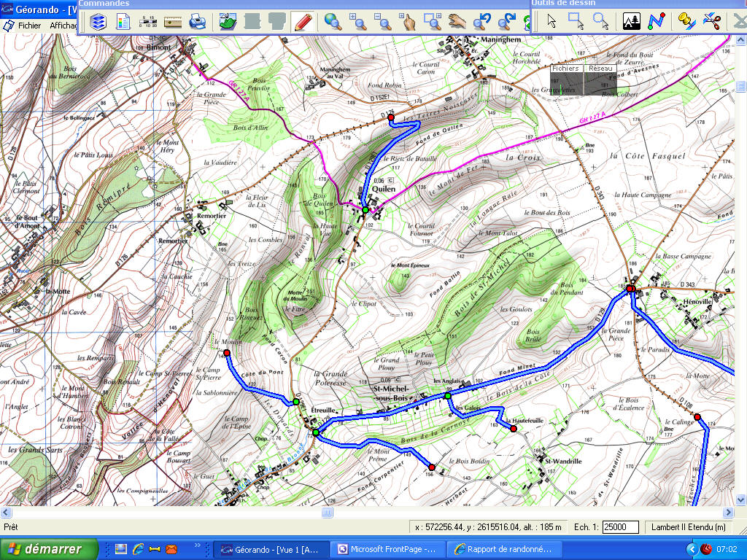Select the circle selection pointer tool
Viewport: 747px width, 560px height.
click(x=601, y=21)
